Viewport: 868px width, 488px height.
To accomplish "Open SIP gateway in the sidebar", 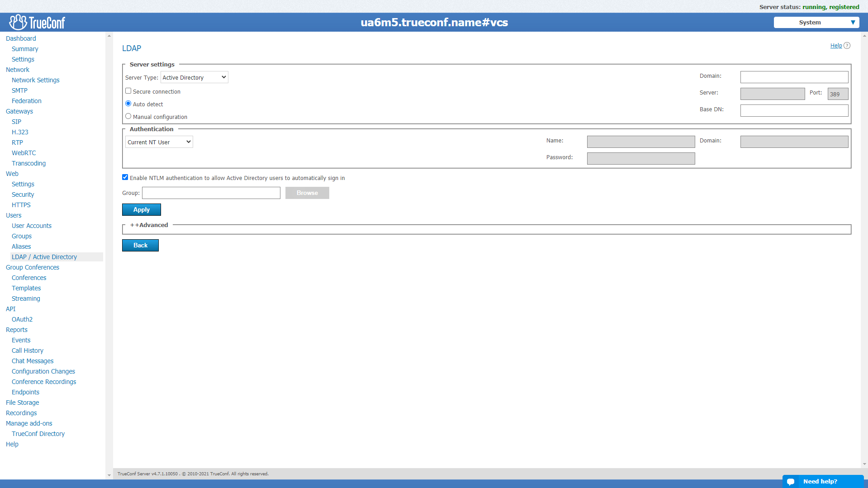I will pyautogui.click(x=16, y=122).
